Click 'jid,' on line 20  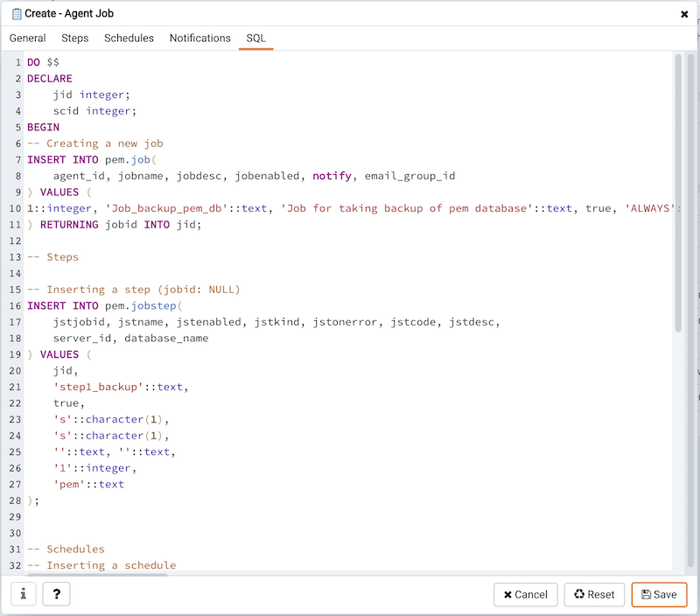(x=66, y=370)
